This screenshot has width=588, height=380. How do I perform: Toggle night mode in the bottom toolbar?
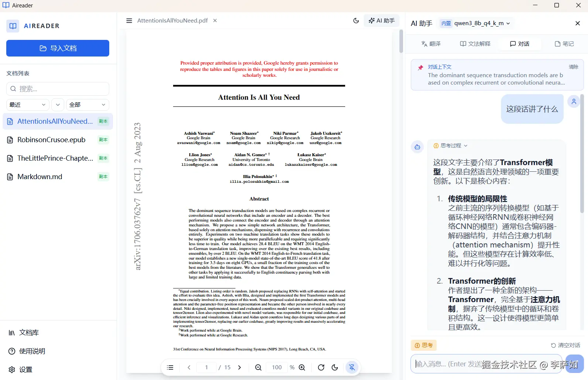click(335, 367)
